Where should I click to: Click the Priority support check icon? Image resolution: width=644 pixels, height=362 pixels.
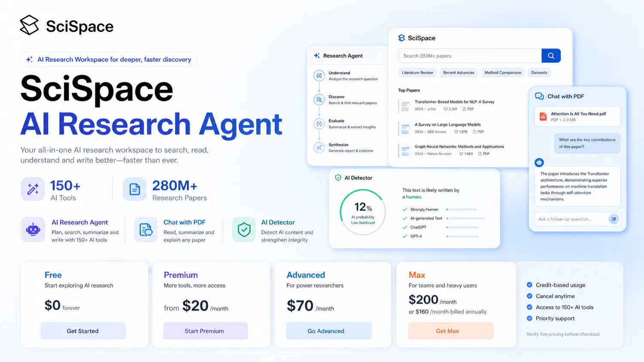pos(529,318)
